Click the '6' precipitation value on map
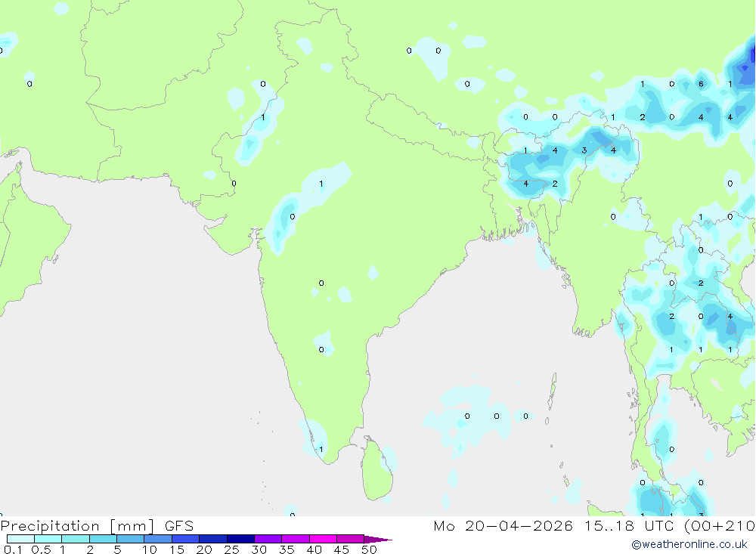Image resolution: width=756 pixels, height=554 pixels. point(701,84)
